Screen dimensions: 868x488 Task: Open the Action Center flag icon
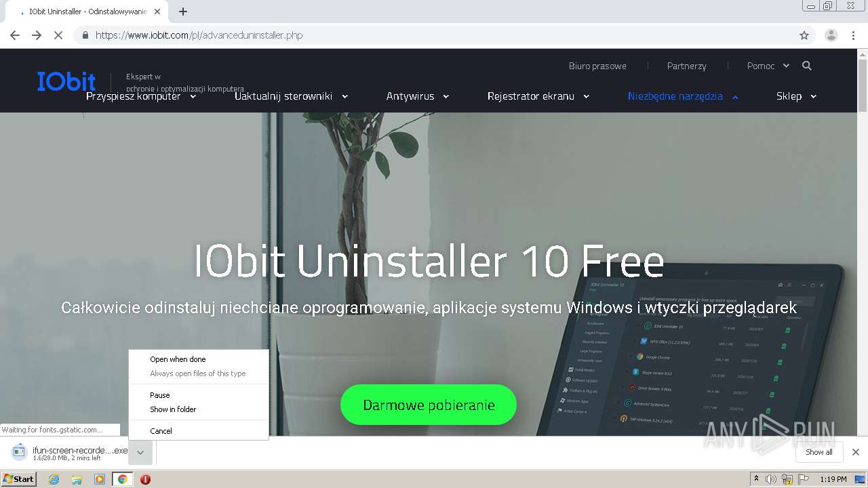[804, 479]
